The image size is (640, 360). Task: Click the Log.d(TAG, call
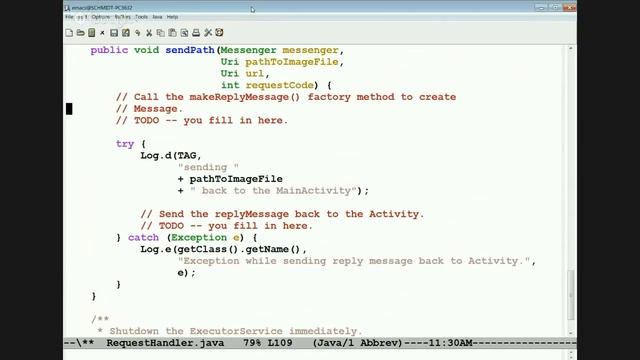[171, 156]
